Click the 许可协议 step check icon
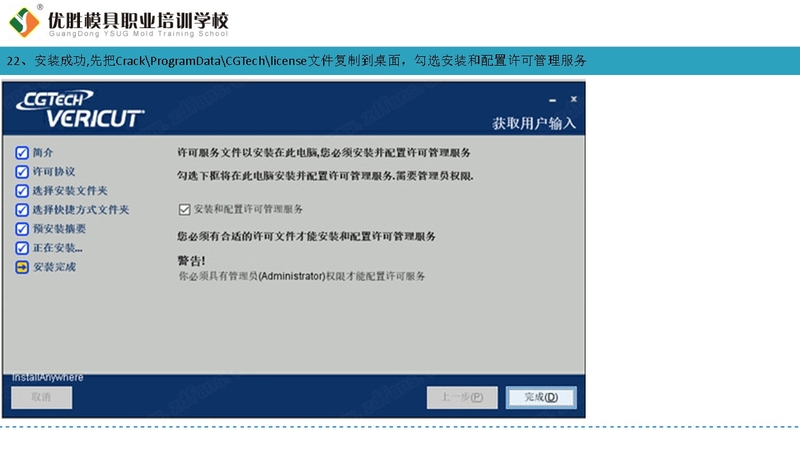The image size is (800, 450). tap(22, 172)
